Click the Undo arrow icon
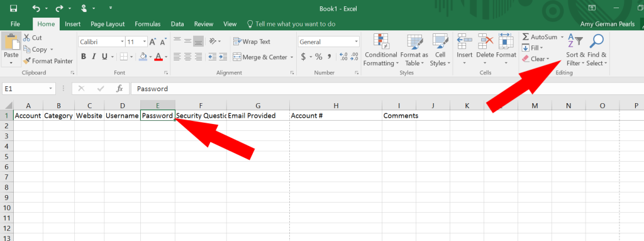644x241 pixels. [x=36, y=8]
